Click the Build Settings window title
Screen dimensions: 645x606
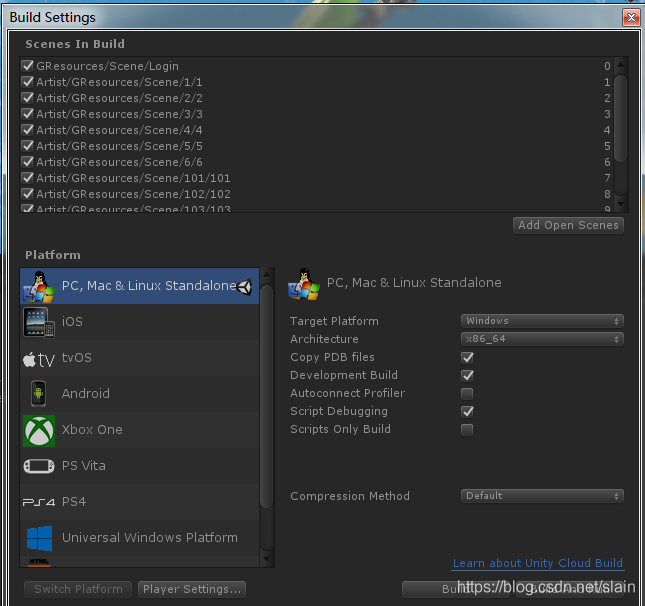coord(52,18)
